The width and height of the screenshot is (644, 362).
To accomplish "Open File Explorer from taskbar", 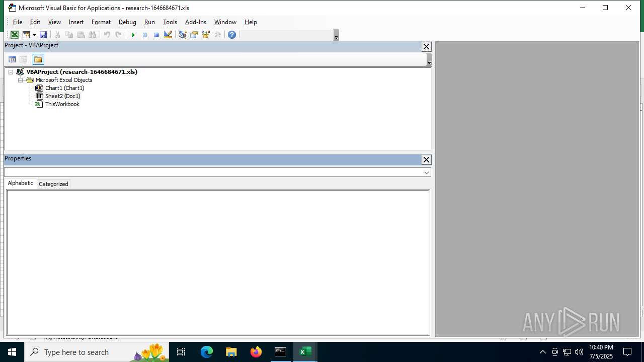I will point(231,352).
